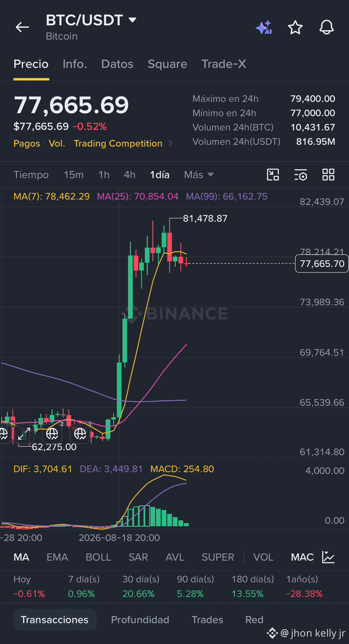Select the 1h timeframe
The width and height of the screenshot is (349, 644).
pyautogui.click(x=104, y=175)
